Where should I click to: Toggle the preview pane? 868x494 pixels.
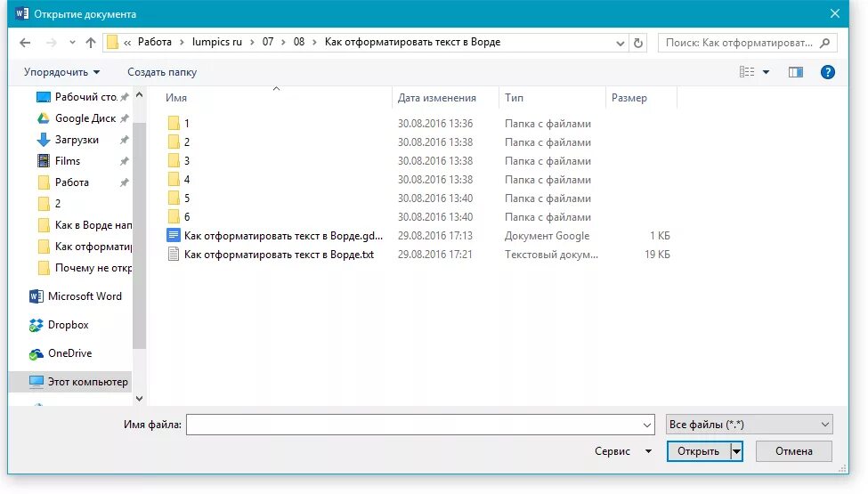(x=796, y=72)
